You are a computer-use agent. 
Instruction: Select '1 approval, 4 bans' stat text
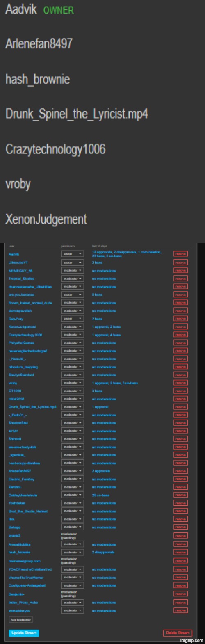[107, 335]
